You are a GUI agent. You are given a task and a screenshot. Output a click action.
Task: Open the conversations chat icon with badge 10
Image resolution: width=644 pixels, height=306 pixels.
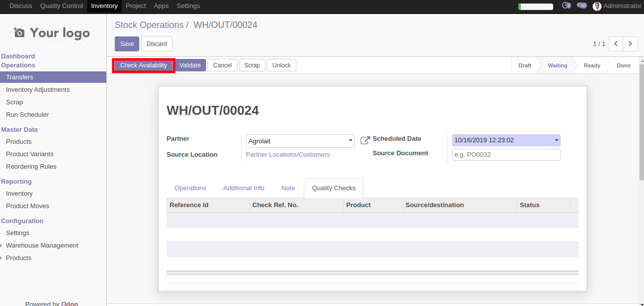coord(581,6)
